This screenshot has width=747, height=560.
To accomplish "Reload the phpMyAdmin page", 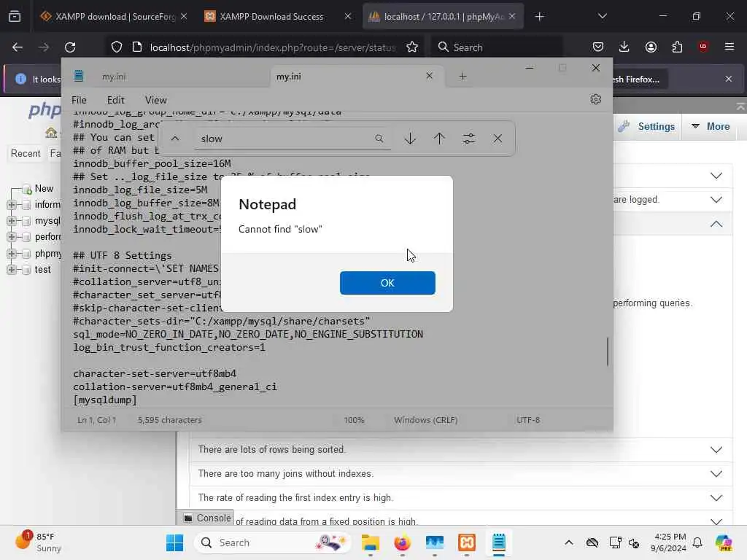I will pyautogui.click(x=70, y=47).
